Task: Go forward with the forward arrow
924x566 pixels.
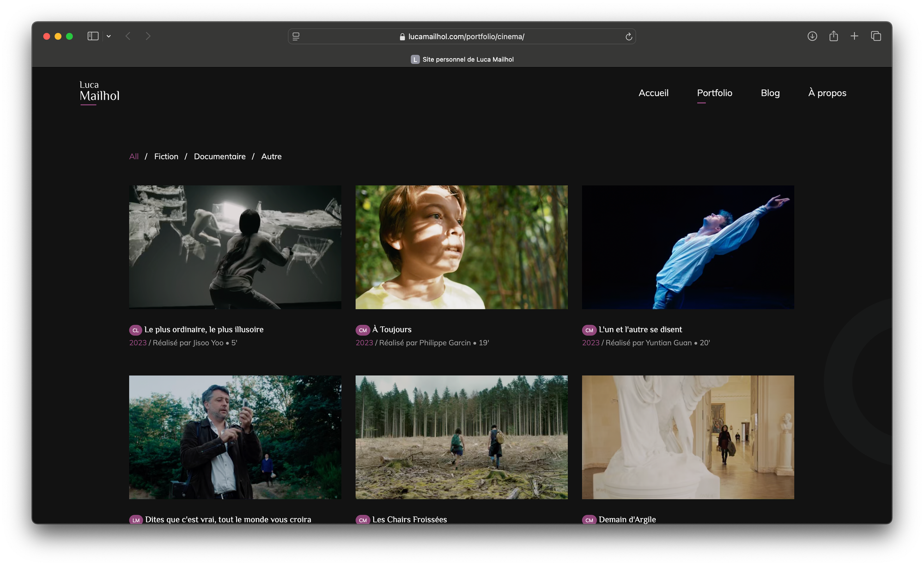Action: (x=148, y=36)
